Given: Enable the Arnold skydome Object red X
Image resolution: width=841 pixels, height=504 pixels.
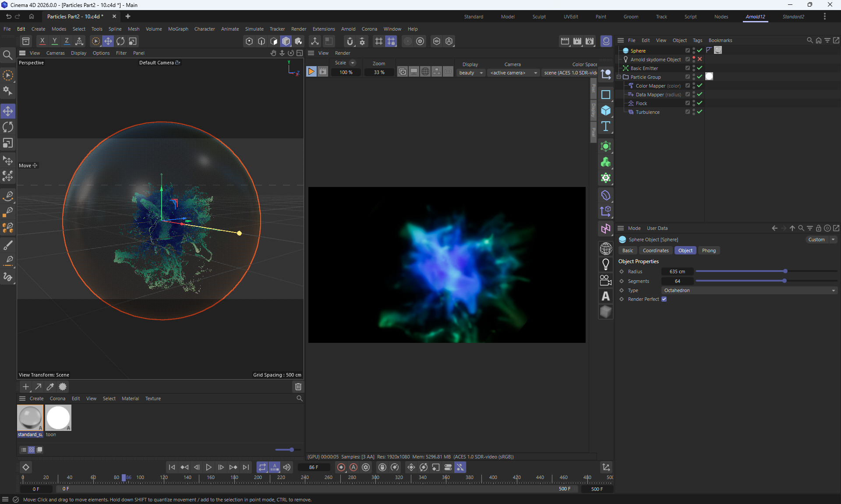Looking at the screenshot, I should (x=700, y=59).
